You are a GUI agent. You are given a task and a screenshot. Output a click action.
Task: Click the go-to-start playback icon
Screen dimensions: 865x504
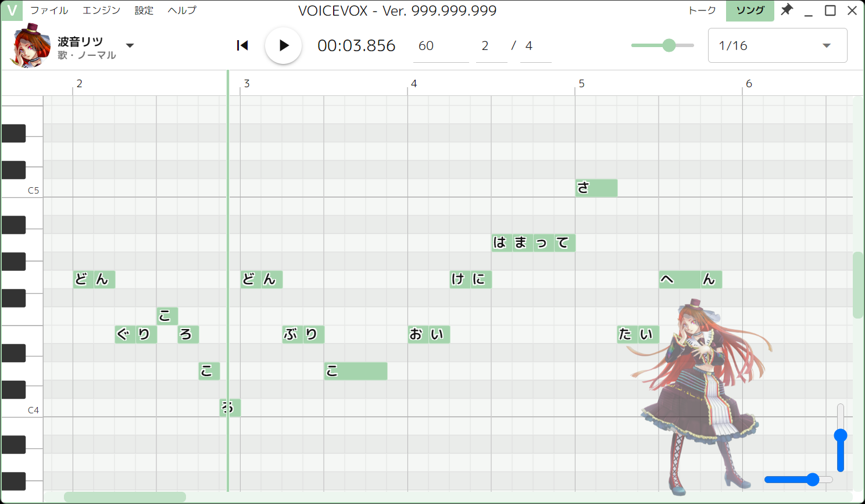(x=242, y=45)
